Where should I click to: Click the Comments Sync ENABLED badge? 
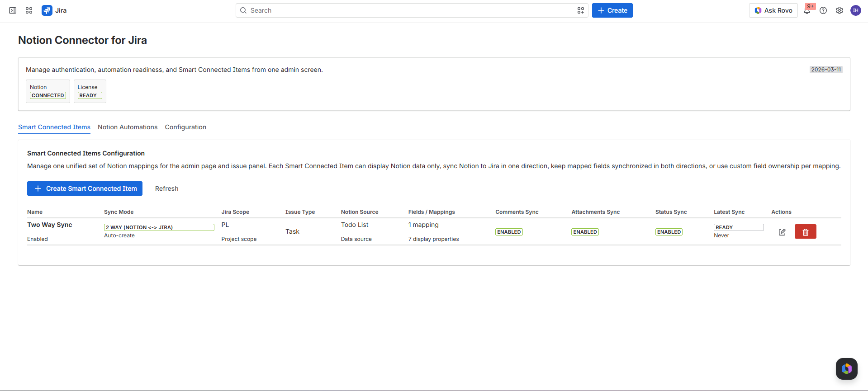click(509, 232)
